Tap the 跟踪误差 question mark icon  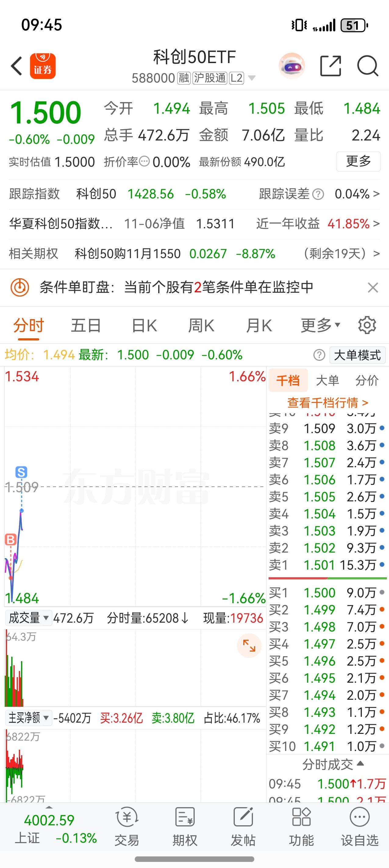[x=318, y=194]
